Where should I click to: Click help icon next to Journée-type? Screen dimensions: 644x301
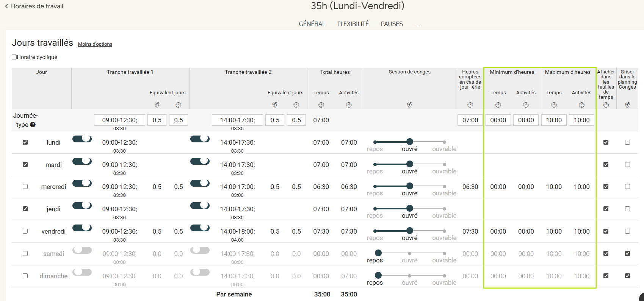point(33,125)
